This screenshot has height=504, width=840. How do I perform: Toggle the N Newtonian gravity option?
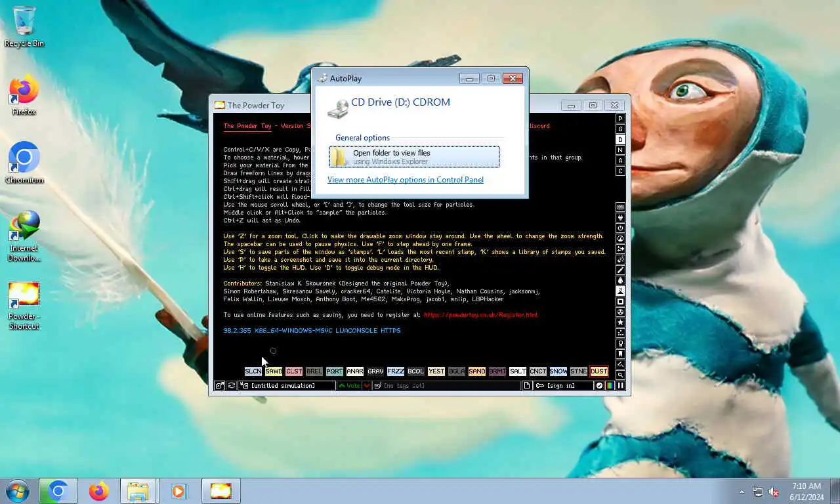[x=620, y=150]
